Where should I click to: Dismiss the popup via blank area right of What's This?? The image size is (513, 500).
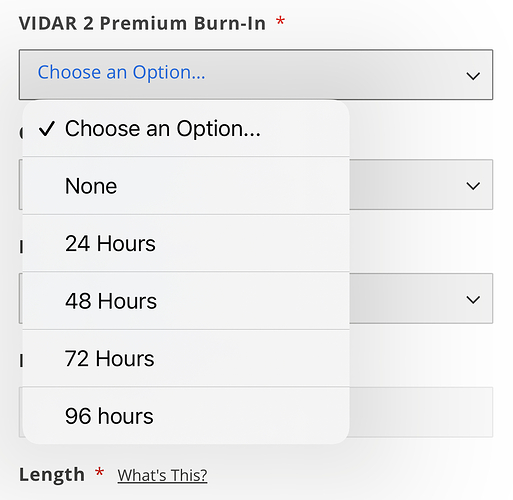point(350,475)
